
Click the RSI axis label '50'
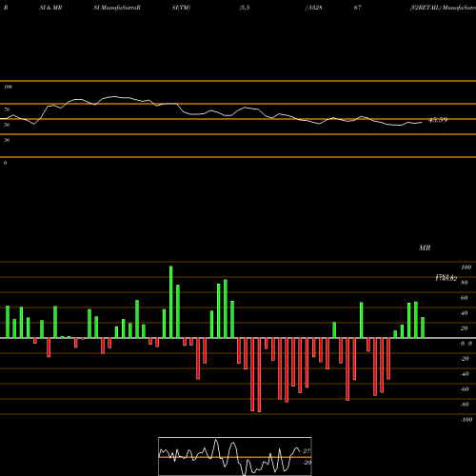(7, 125)
